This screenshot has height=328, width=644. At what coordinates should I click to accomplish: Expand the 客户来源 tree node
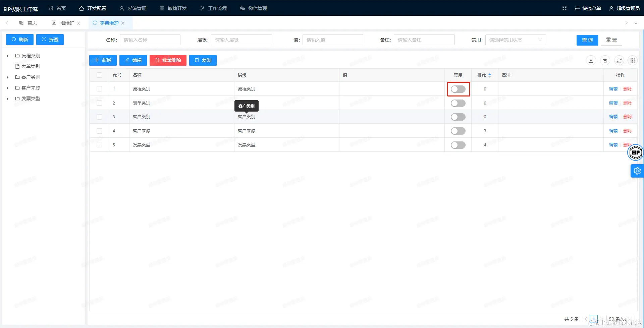point(8,88)
